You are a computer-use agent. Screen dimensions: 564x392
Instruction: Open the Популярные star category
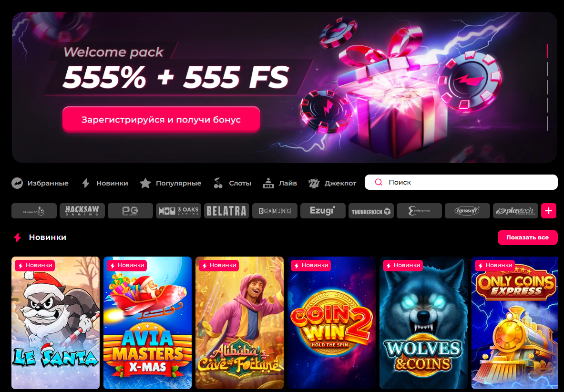click(x=170, y=183)
